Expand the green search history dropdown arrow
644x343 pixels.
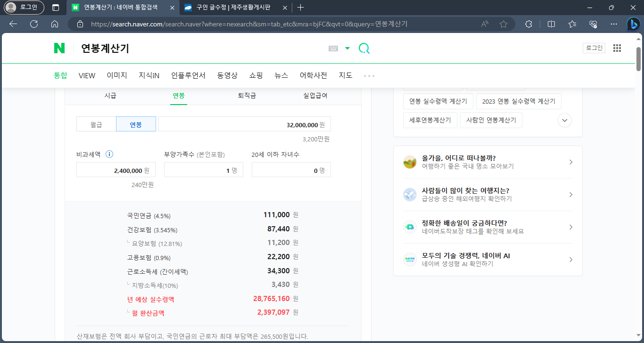point(347,48)
